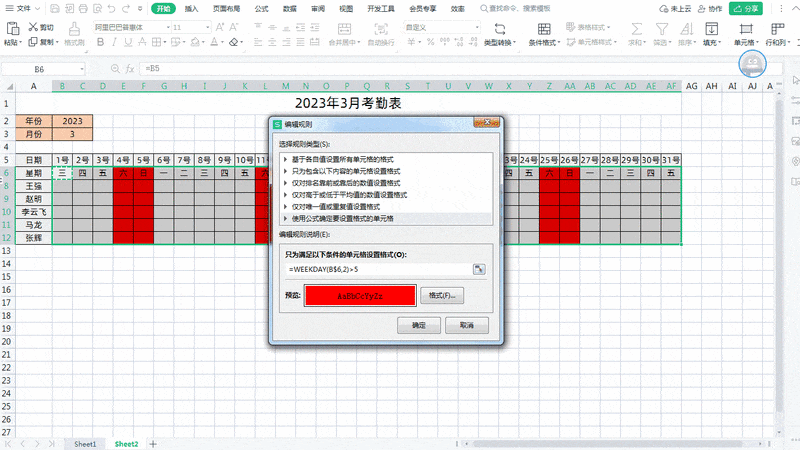
Task: Click the green Share (分享) button
Action: point(746,9)
